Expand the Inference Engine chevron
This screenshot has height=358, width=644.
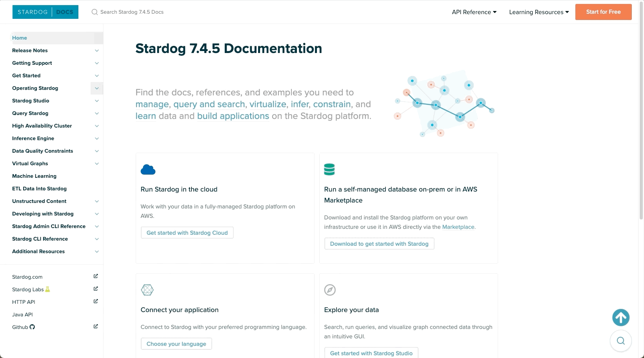click(97, 139)
